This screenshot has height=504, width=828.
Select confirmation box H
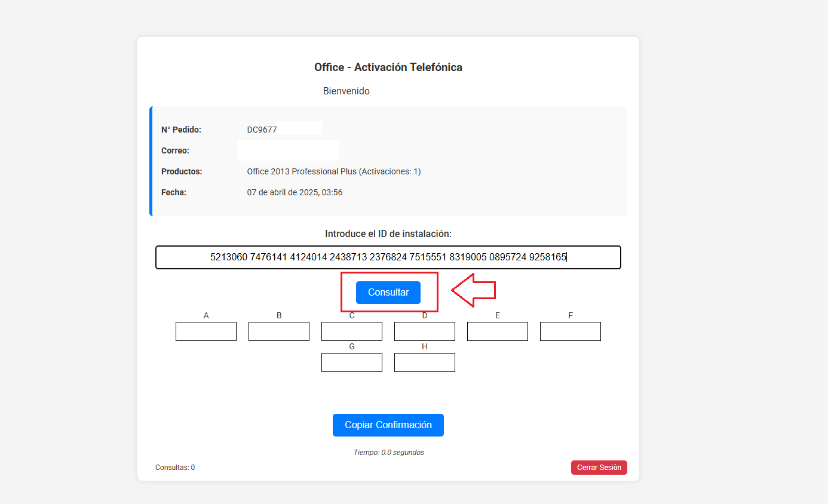click(x=425, y=362)
